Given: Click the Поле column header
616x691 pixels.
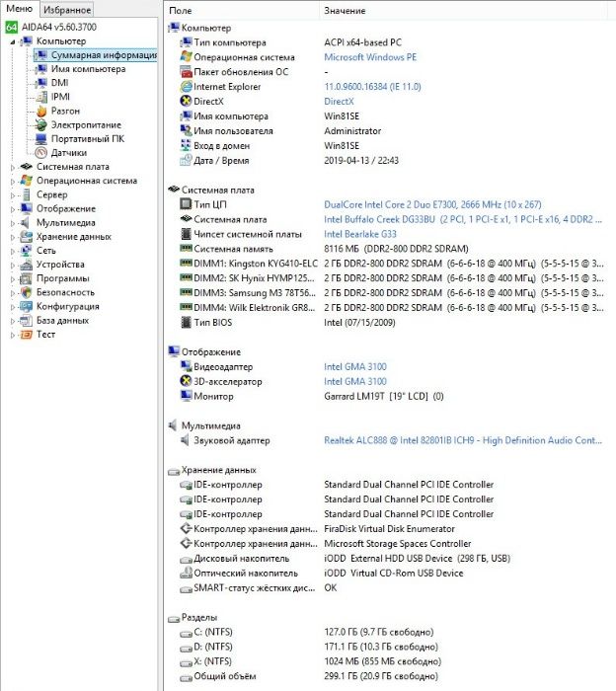Looking at the screenshot, I should tap(242, 11).
